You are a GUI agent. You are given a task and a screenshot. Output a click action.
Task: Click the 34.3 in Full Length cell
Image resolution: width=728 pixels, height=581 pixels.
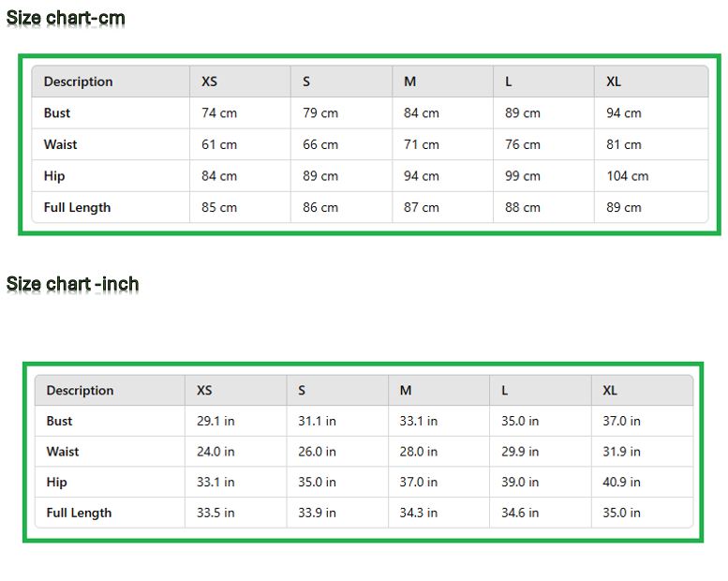[x=418, y=514]
